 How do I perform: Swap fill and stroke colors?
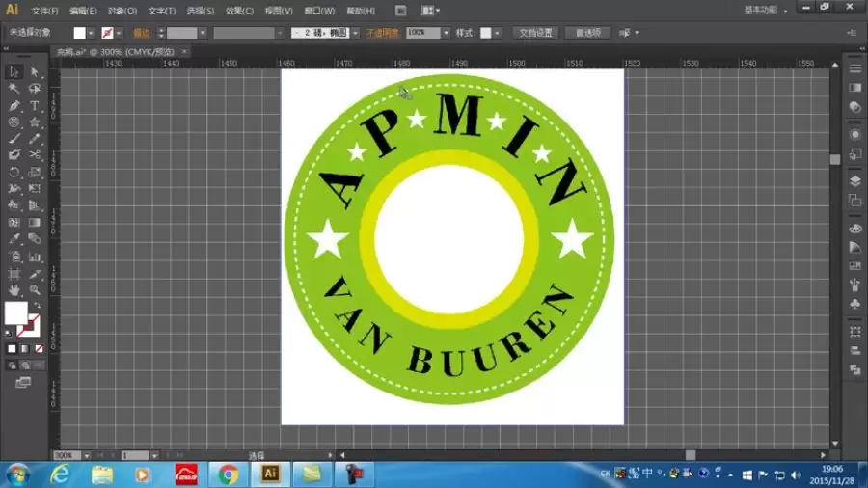click(x=37, y=305)
